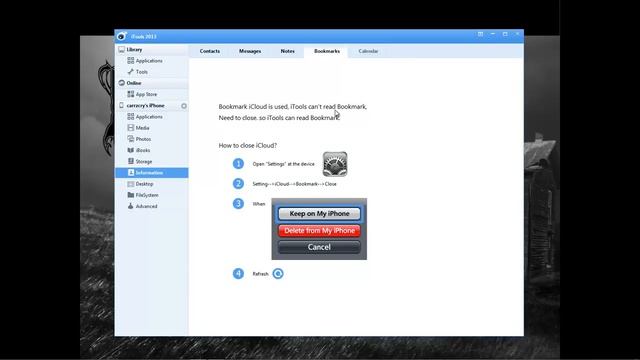The width and height of the screenshot is (640, 360).
Task: Click the Cancel button in dialog image
Action: (319, 247)
